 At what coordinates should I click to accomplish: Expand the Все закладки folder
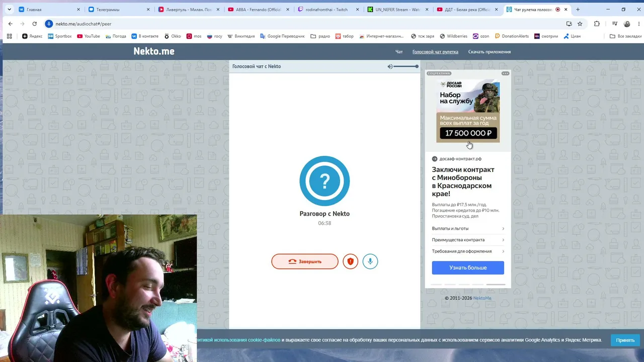[625, 36]
